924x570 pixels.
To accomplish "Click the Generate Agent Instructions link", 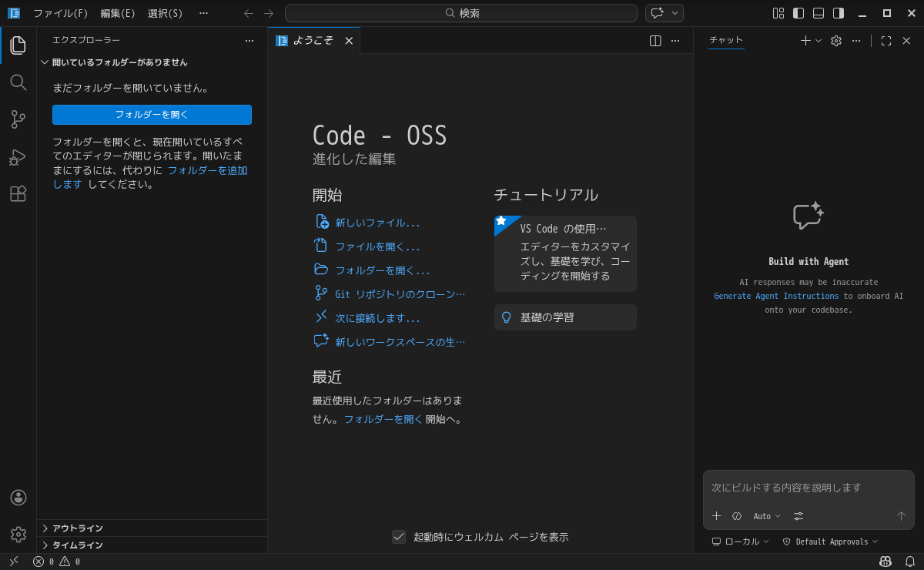I will (x=775, y=296).
